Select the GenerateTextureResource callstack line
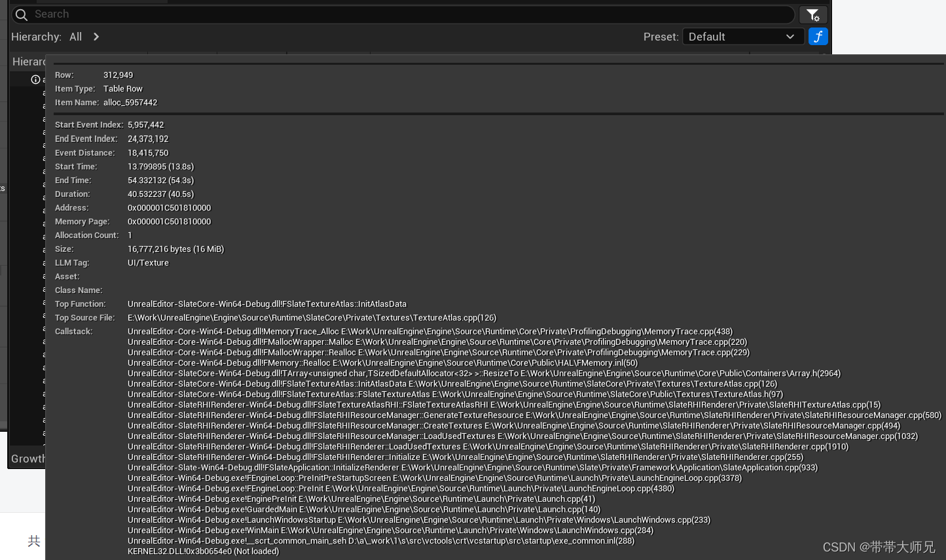This screenshot has height=560, width=946. (534, 415)
